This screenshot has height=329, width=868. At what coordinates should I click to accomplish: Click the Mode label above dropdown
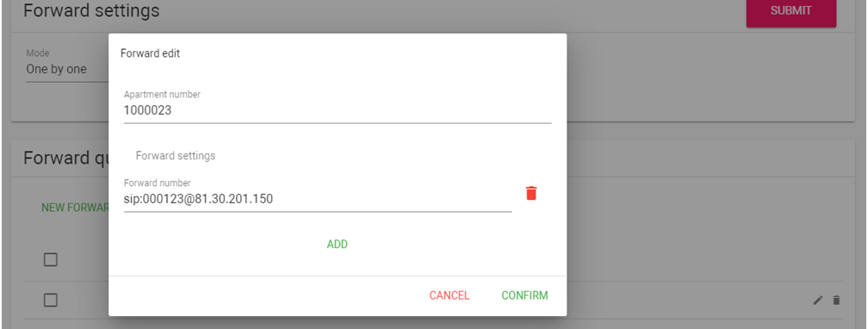tap(38, 53)
